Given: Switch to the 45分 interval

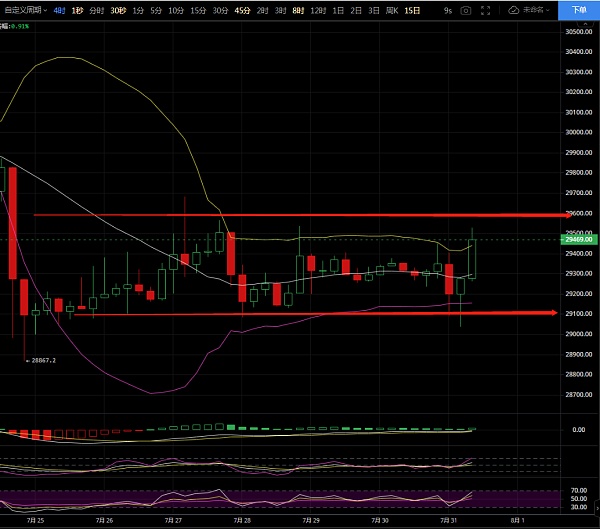Looking at the screenshot, I should [242, 9].
